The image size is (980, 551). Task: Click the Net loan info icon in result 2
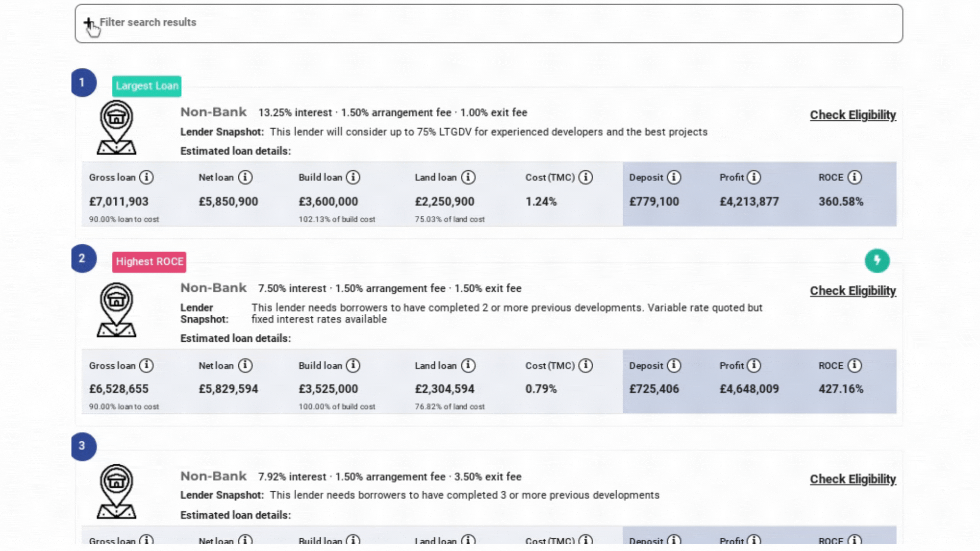(x=246, y=365)
